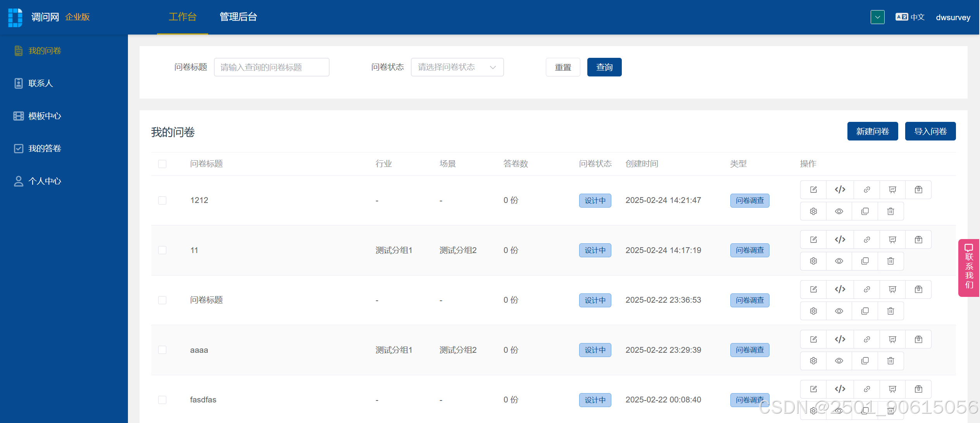Tick the checkbox for survey 1212

point(162,200)
